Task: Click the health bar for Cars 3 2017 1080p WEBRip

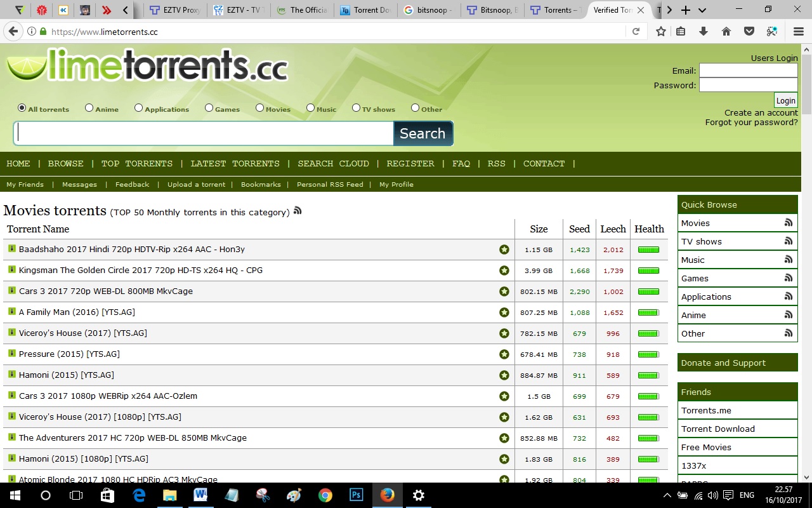Action: coord(648,396)
